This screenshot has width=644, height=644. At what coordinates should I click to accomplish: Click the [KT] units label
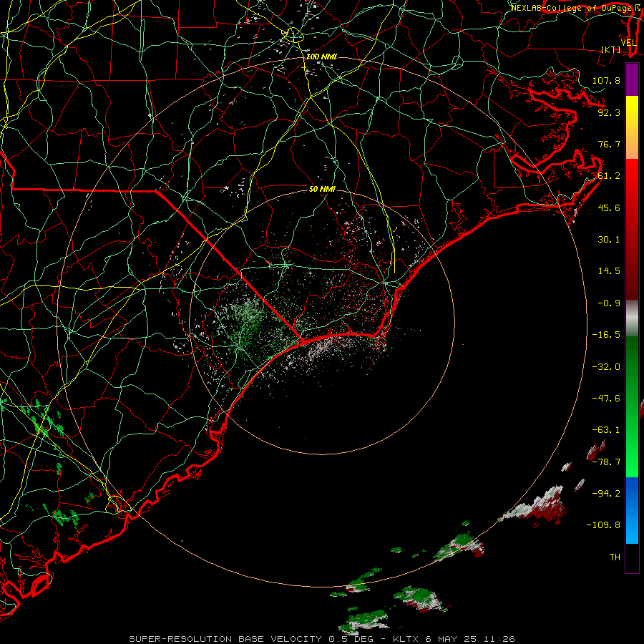pyautogui.click(x=611, y=49)
